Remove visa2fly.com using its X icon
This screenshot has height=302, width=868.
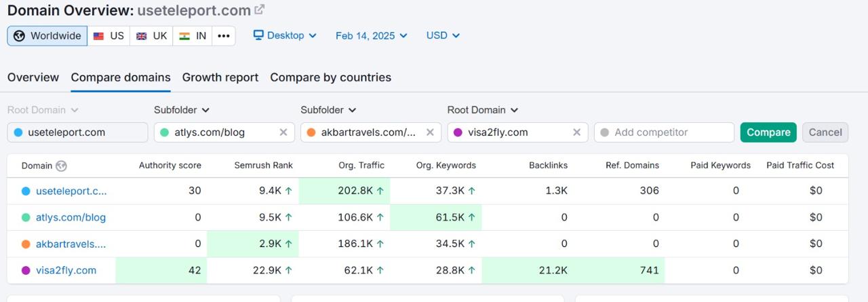point(576,132)
